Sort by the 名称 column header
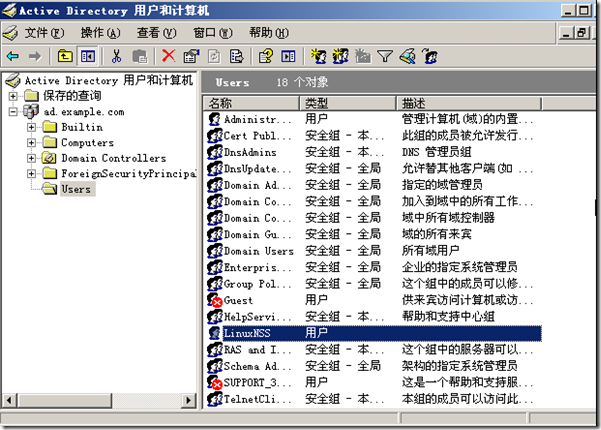Screen dimensions: 601x430 coord(251,103)
